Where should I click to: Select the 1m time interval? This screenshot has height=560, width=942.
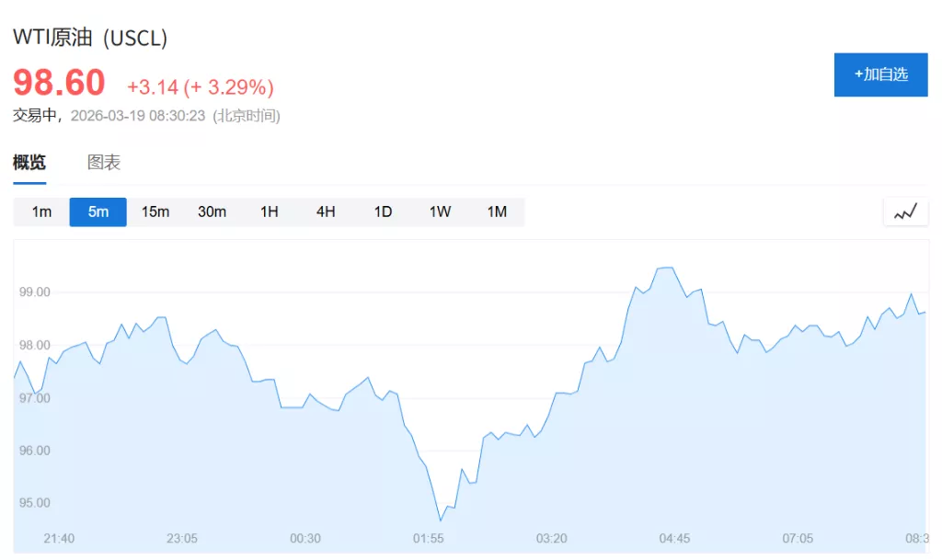tap(41, 212)
